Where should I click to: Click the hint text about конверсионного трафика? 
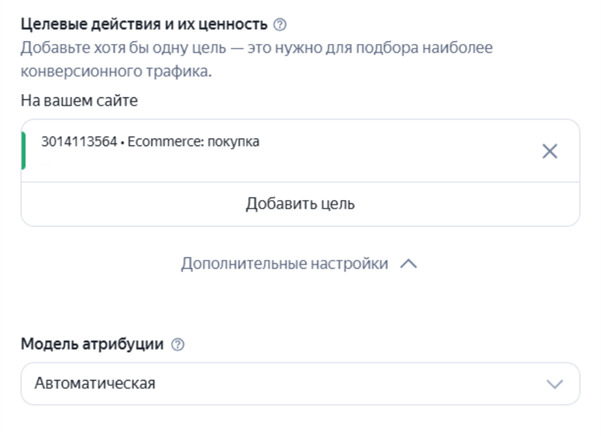pos(256,59)
